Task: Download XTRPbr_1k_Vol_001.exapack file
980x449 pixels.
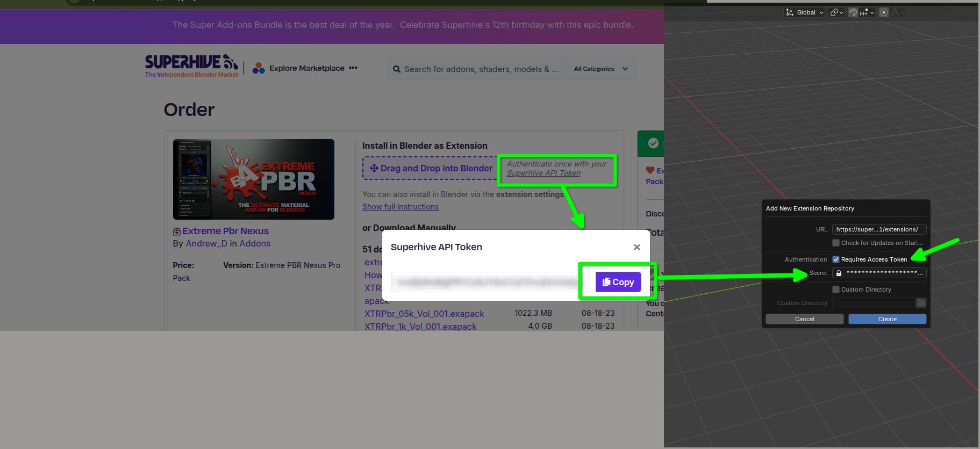Action: point(420,327)
